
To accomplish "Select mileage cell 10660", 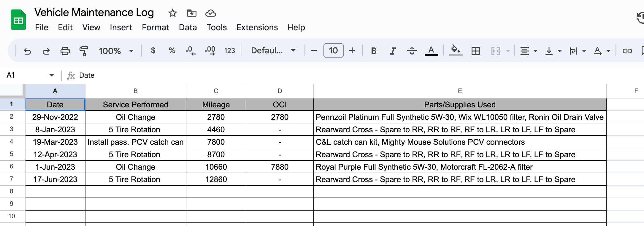I will 216,167.
